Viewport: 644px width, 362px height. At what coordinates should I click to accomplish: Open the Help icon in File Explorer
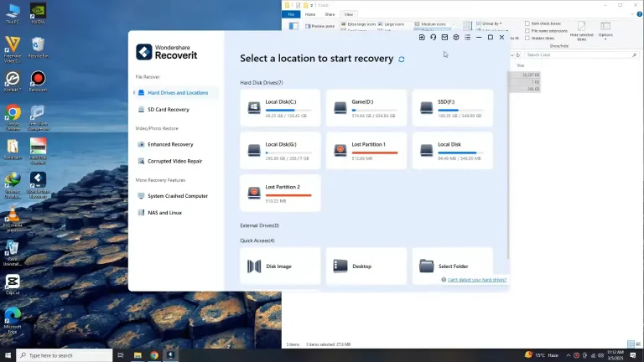coord(640,14)
